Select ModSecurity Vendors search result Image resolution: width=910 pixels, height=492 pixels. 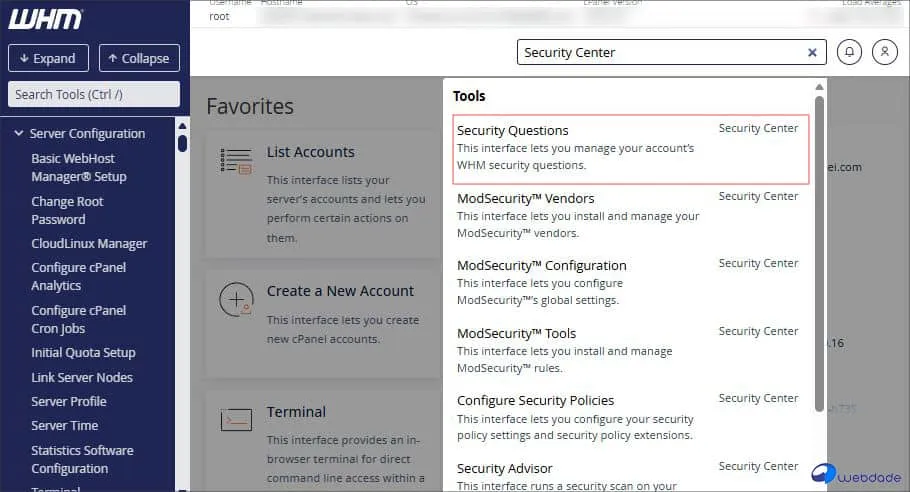coord(631,216)
